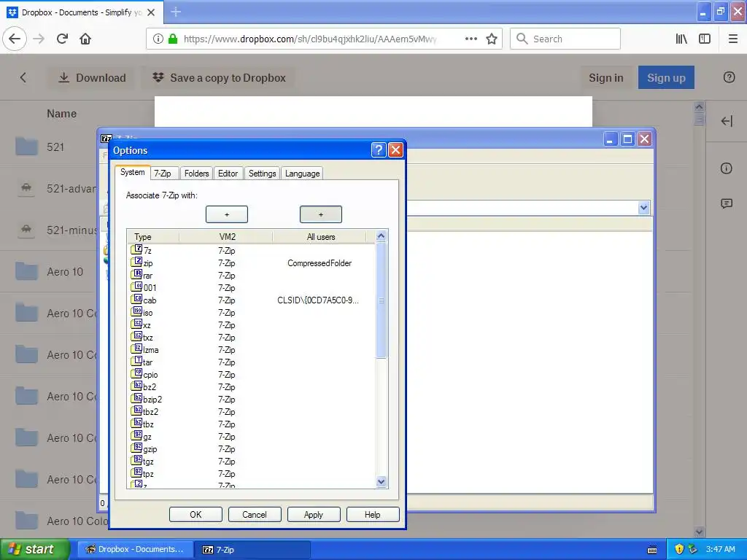The height and width of the screenshot is (560, 747).
Task: Click the iso file type icon
Action: click(136, 311)
